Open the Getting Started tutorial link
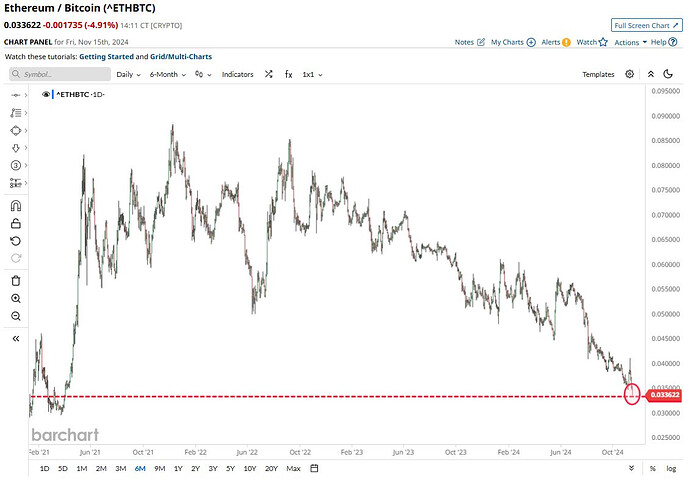 tap(106, 57)
